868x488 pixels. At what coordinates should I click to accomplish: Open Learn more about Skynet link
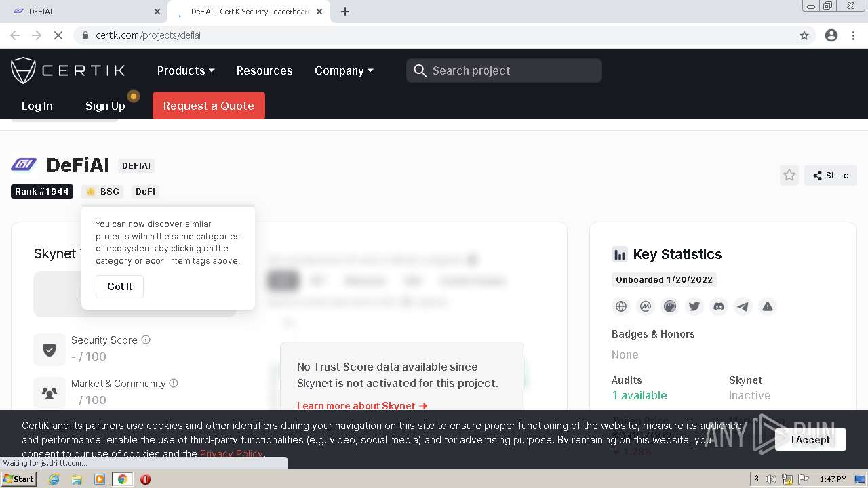(362, 405)
